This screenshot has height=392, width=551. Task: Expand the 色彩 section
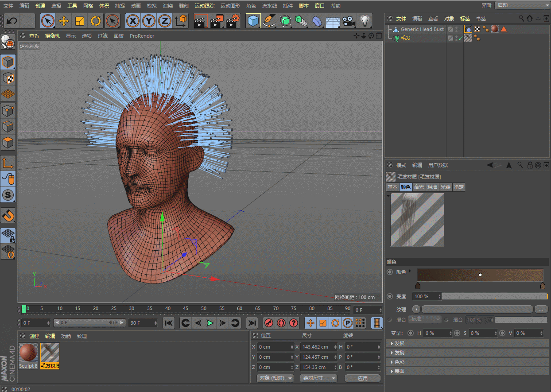467,362
